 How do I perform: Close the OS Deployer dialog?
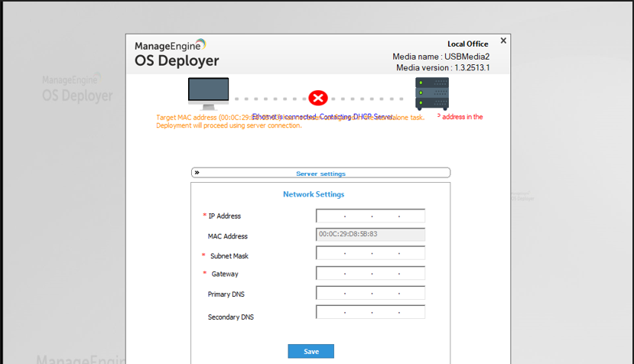tap(503, 41)
